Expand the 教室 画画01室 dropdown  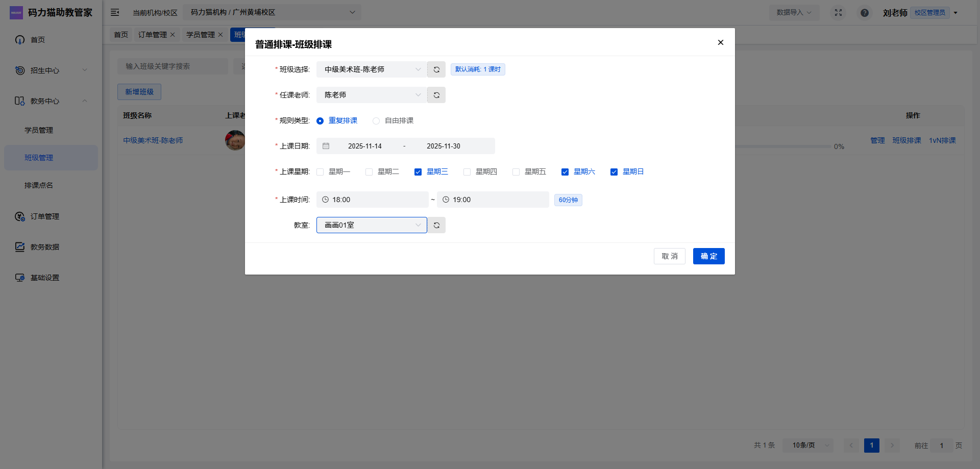(x=371, y=225)
